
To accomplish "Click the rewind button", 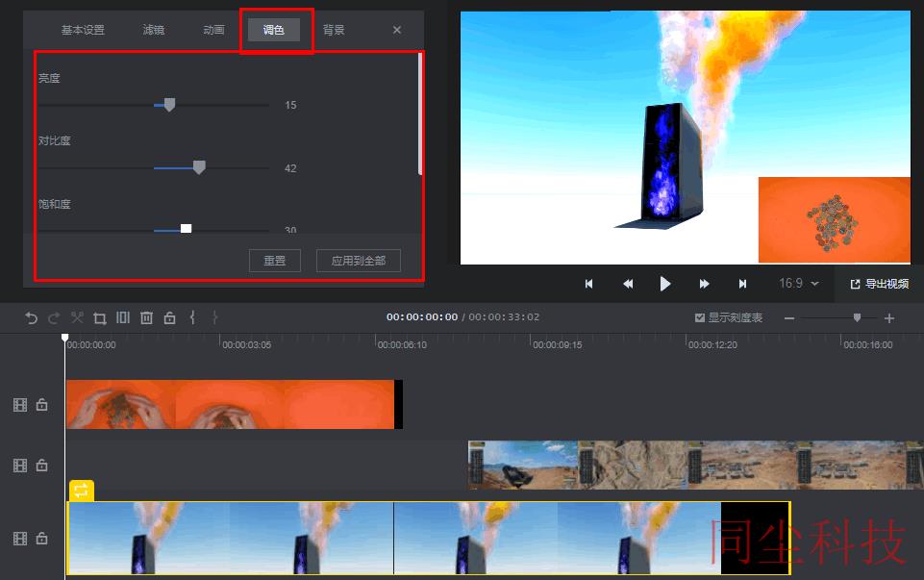I will point(628,284).
